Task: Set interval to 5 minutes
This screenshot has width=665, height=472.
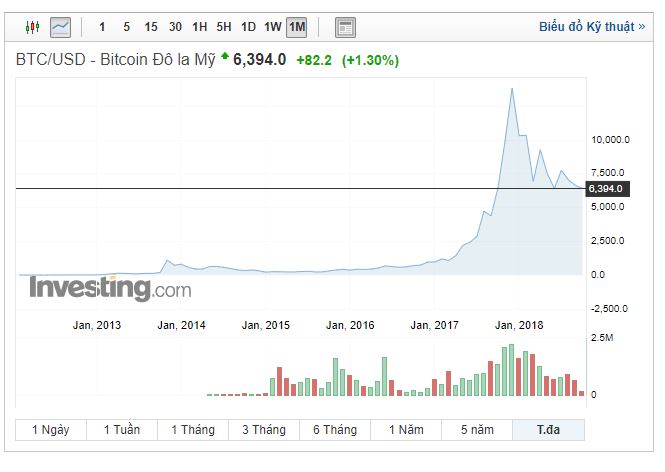Action: (x=126, y=27)
